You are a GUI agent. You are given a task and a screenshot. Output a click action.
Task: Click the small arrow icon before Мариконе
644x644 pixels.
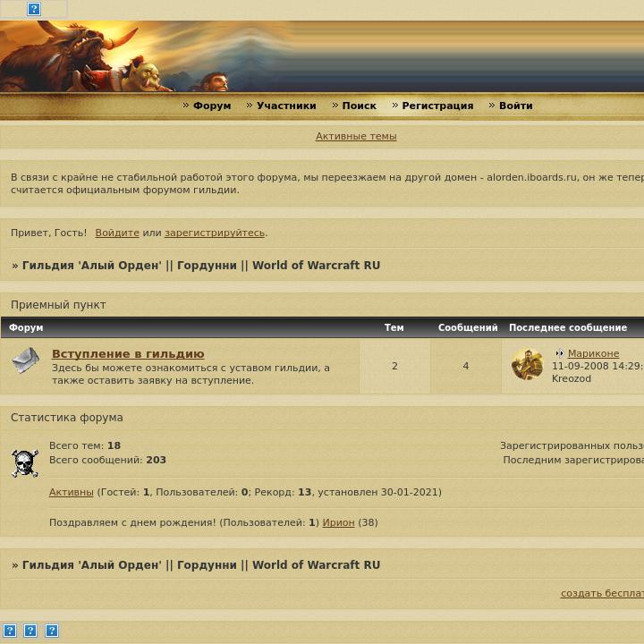pos(559,353)
